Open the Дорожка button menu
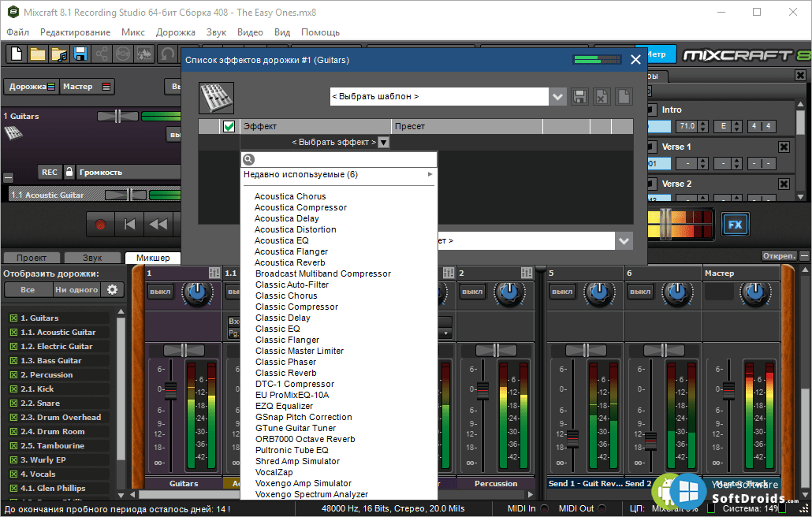The width and height of the screenshot is (812, 517). (x=32, y=87)
